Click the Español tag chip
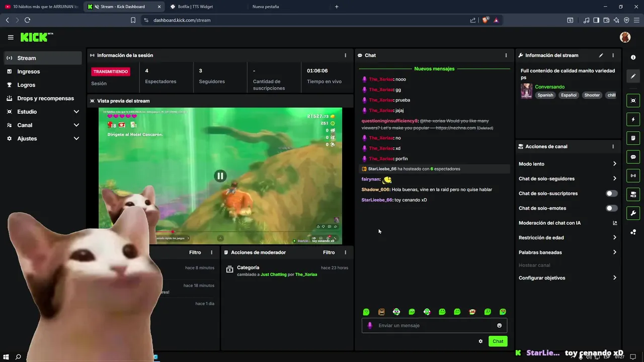Screen dimensions: 644x362 tap(569, 95)
